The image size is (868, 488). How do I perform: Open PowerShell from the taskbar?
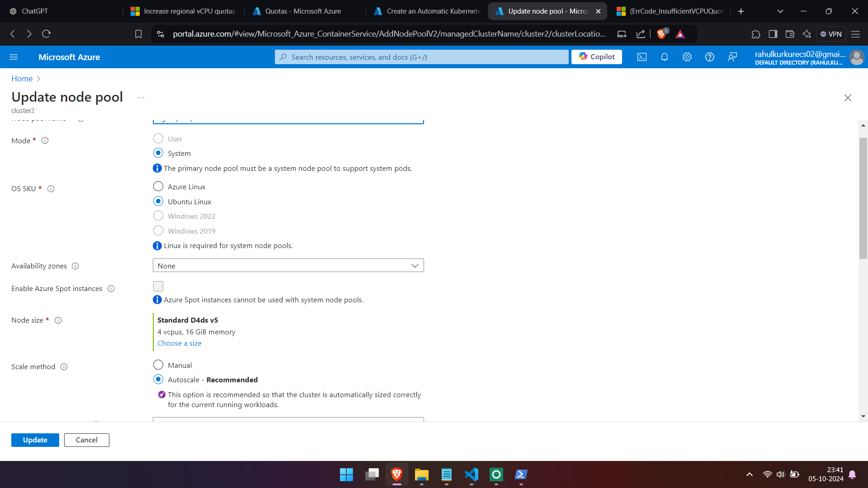coord(521,474)
